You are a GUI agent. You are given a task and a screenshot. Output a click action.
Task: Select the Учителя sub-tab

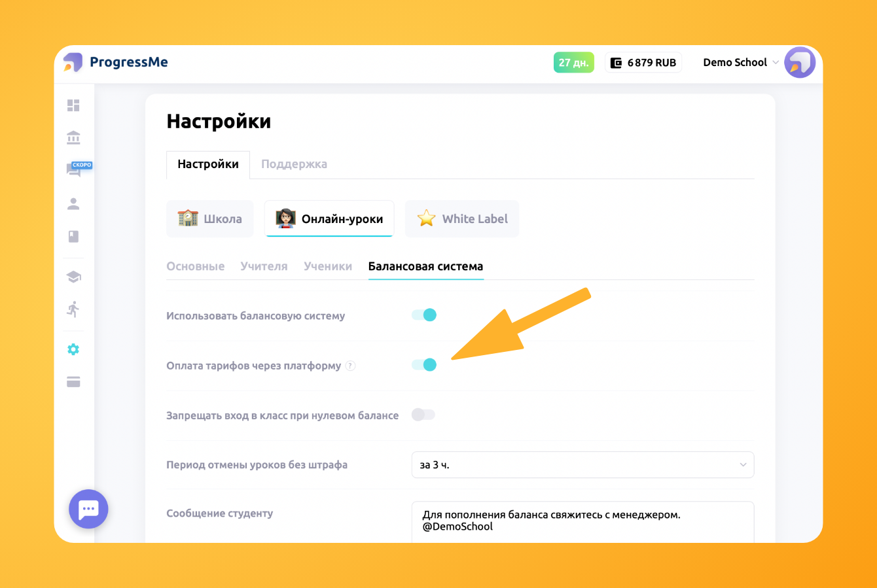pyautogui.click(x=264, y=266)
